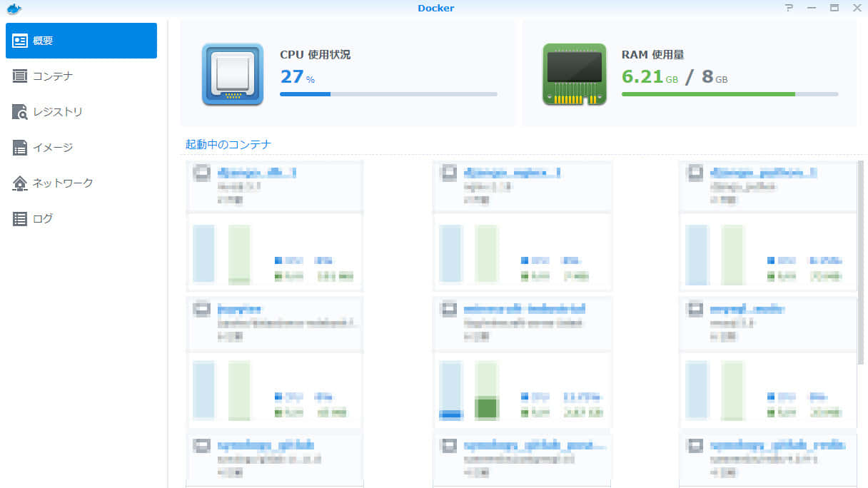868x488 pixels.
Task: Click the CPU chip icon
Action: tap(232, 74)
